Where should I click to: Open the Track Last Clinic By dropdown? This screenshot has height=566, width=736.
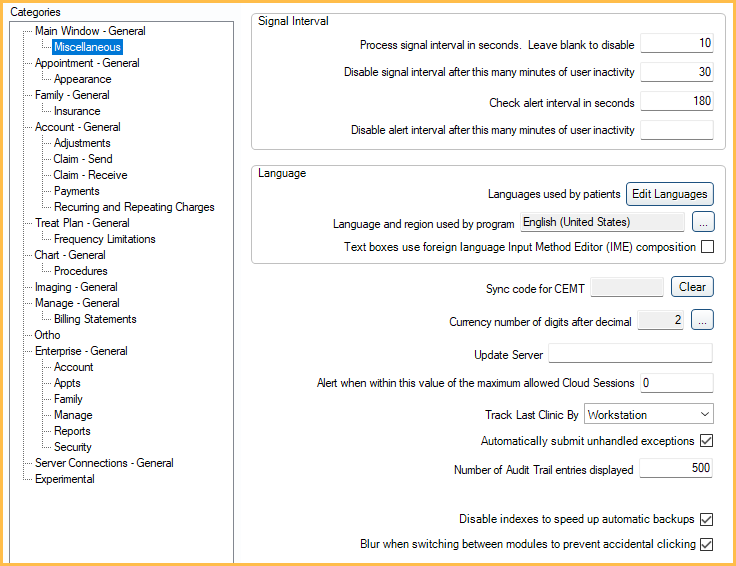point(648,414)
